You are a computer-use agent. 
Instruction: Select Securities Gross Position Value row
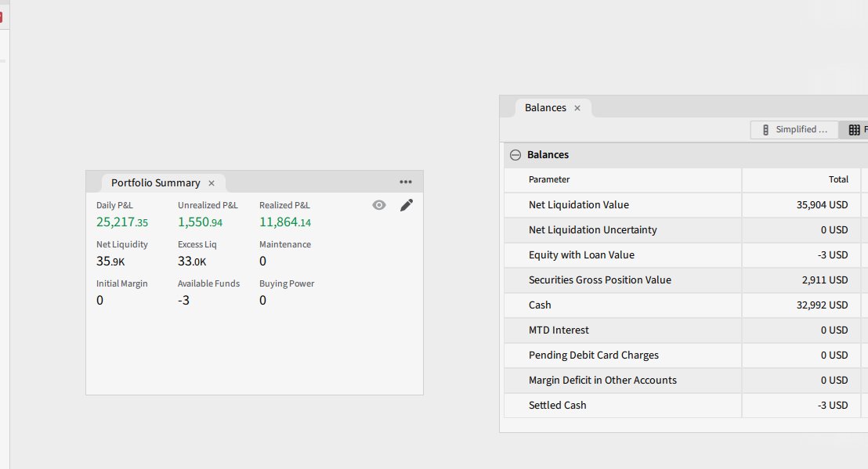[x=686, y=280]
